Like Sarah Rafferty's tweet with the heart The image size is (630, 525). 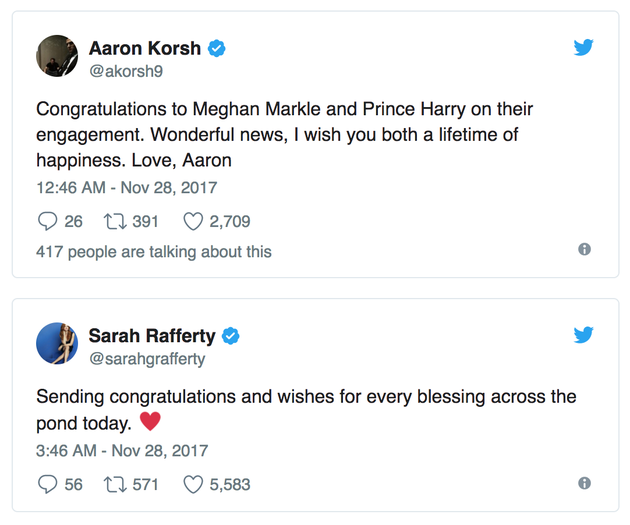point(192,484)
